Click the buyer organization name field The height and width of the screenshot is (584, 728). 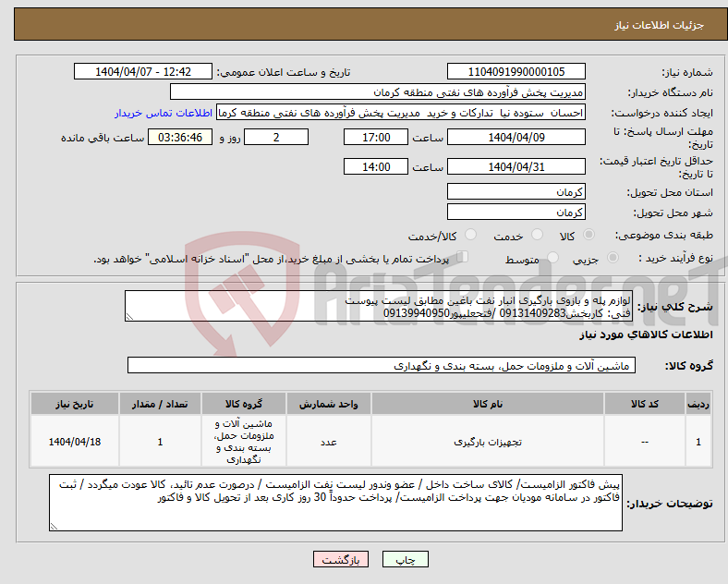(378, 91)
